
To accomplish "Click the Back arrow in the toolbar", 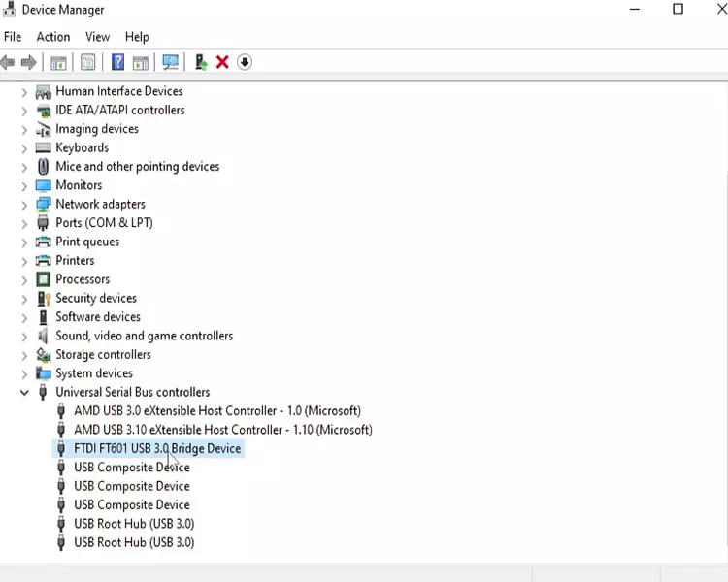I will [8, 62].
